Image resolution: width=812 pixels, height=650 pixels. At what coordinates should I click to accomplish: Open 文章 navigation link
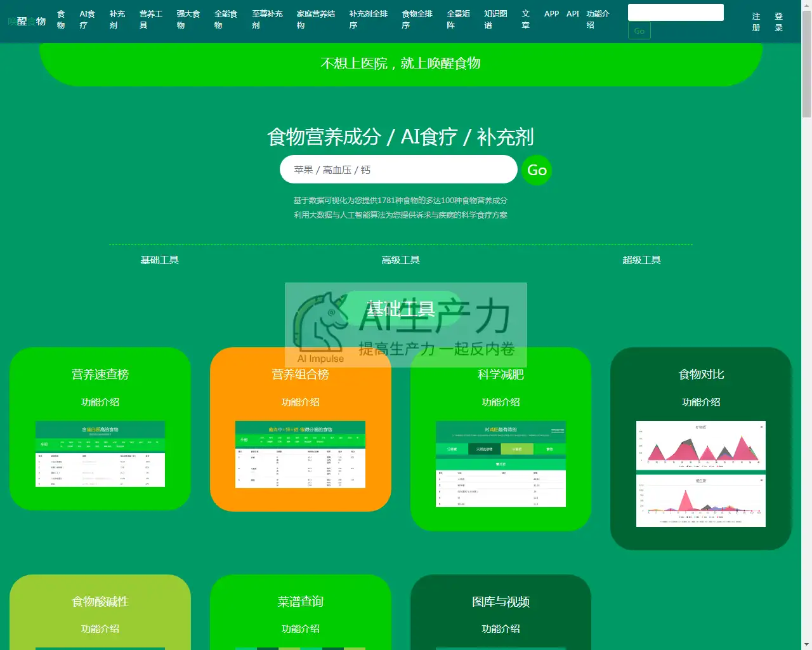coord(525,20)
